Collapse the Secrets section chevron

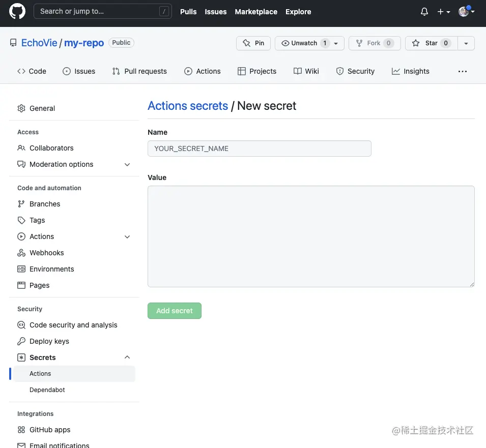click(127, 357)
